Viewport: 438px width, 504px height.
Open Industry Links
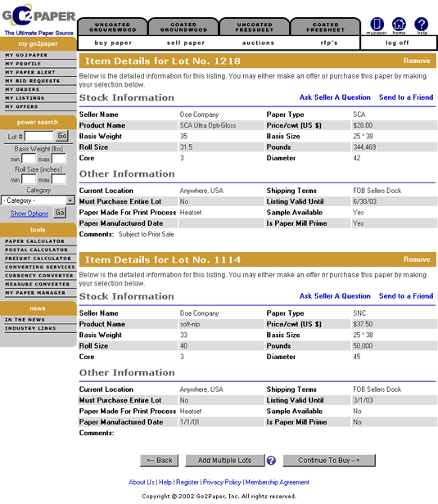(30, 328)
